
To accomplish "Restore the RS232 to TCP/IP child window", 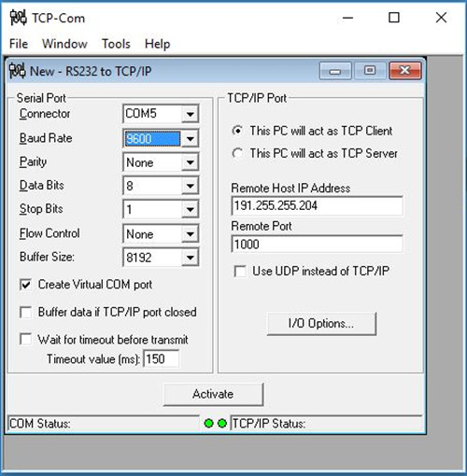I will (370, 71).
